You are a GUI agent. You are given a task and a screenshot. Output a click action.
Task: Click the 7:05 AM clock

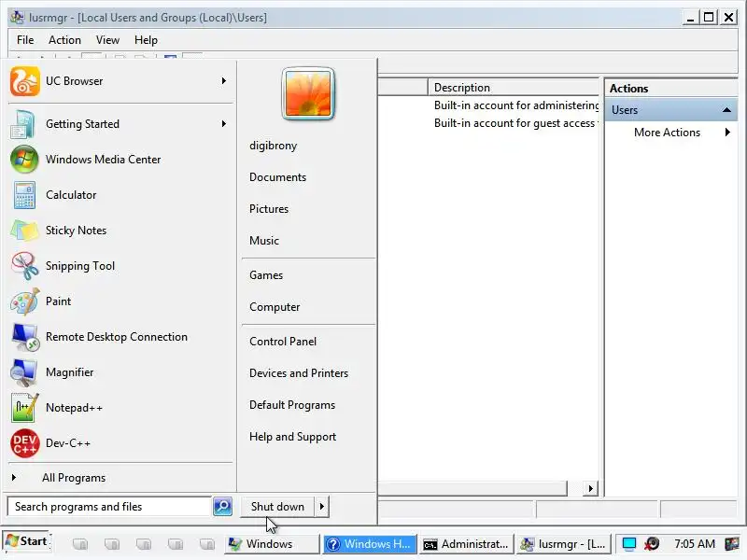[695, 544]
